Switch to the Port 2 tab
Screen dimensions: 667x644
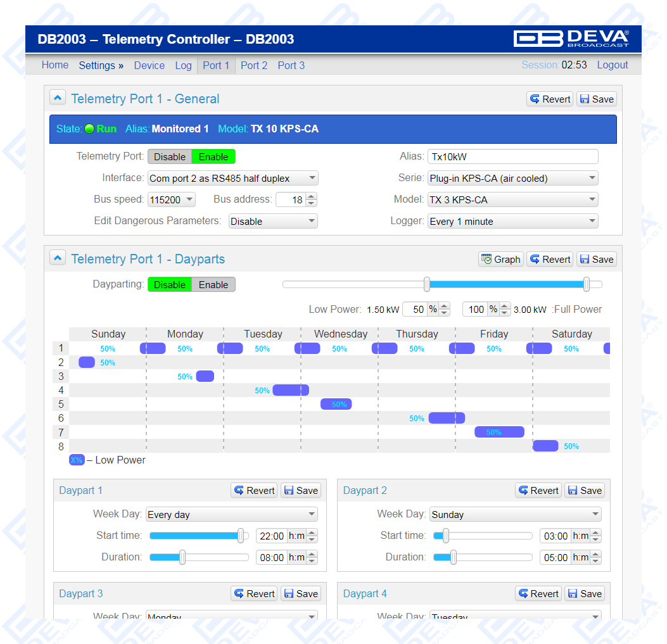coord(253,65)
